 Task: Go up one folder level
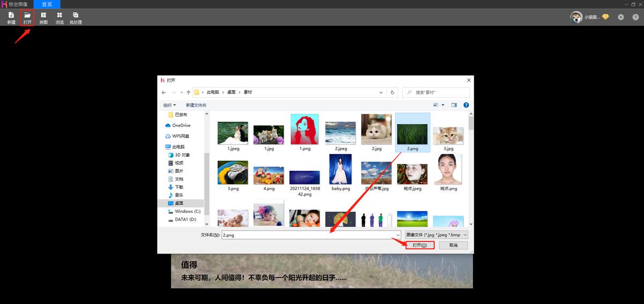tap(188, 92)
